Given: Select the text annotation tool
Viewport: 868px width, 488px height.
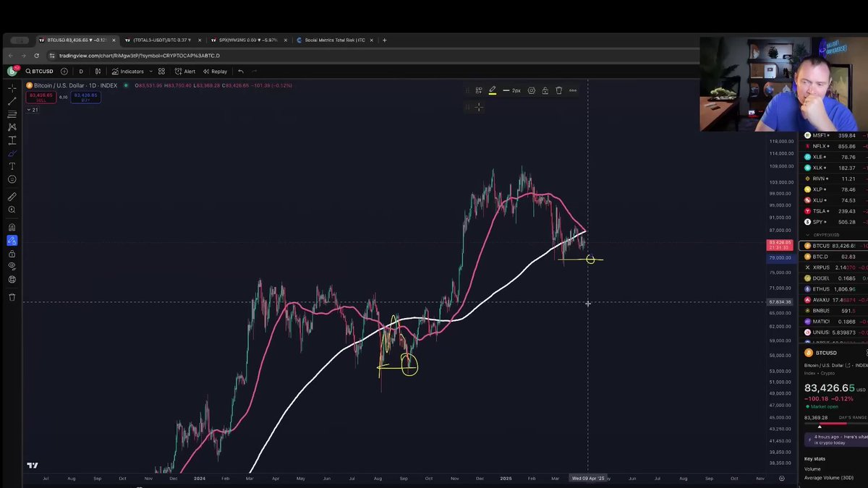Looking at the screenshot, I should 12,166.
